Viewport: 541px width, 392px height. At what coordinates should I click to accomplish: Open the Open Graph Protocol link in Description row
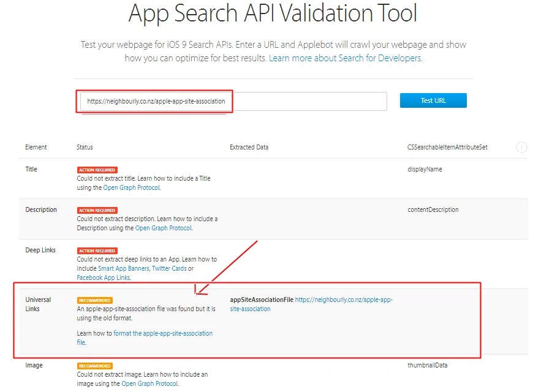tap(163, 228)
